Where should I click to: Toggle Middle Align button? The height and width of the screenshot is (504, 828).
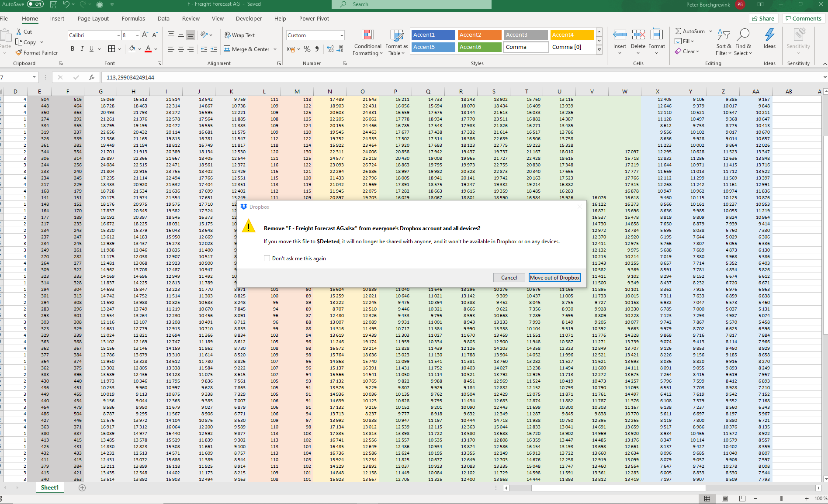(x=181, y=35)
